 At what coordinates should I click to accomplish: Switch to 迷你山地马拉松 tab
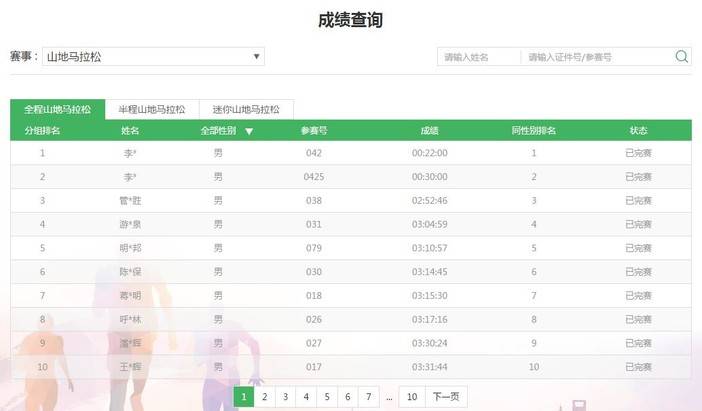pyautogui.click(x=246, y=109)
